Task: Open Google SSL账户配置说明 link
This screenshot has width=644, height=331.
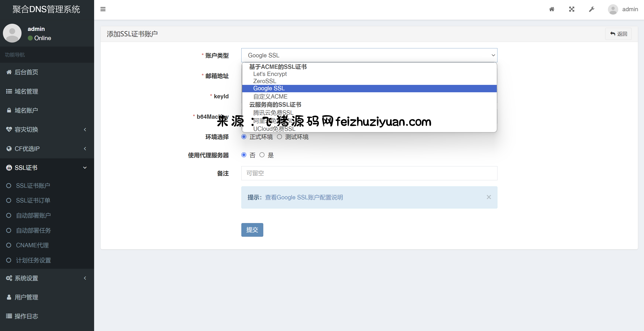Action: 304,197
